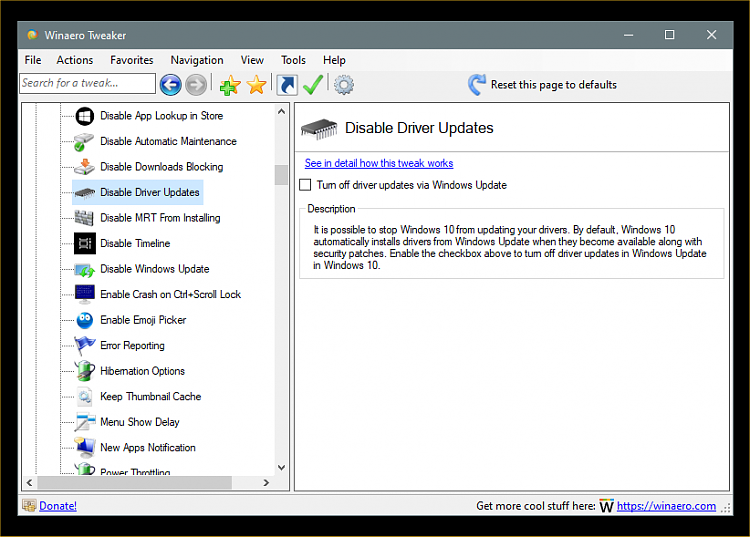The height and width of the screenshot is (537, 750).
Task: Click the horizontal scrollbar right arrow
Action: (266, 482)
